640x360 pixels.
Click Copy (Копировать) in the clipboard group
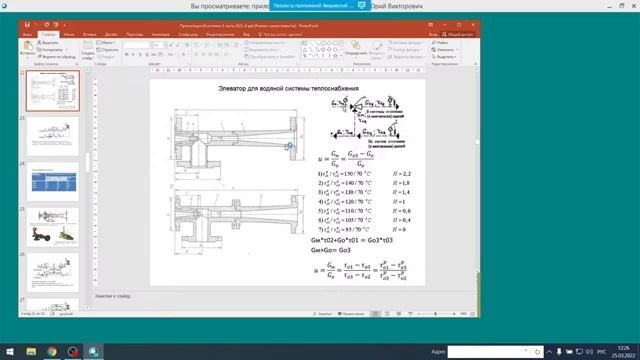(x=50, y=49)
